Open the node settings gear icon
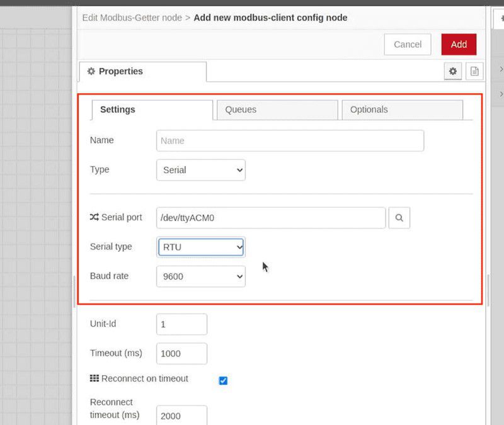 click(452, 71)
